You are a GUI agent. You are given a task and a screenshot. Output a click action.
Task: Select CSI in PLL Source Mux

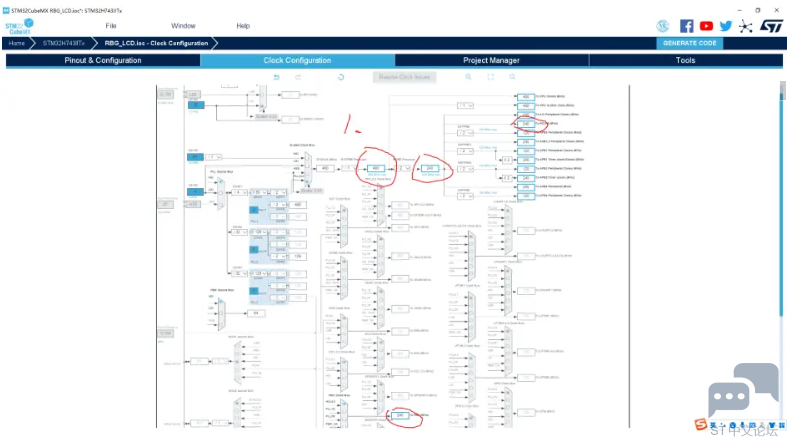220,193
